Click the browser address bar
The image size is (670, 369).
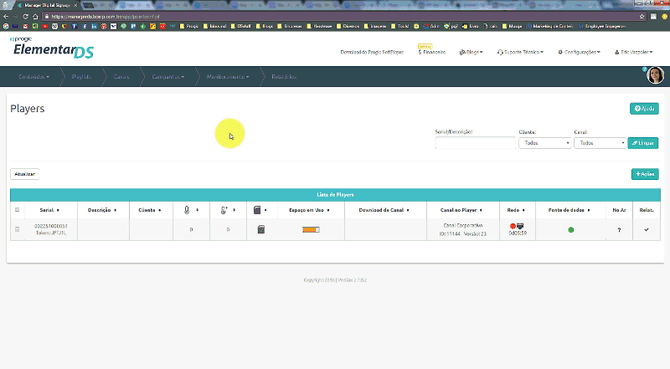342,16
